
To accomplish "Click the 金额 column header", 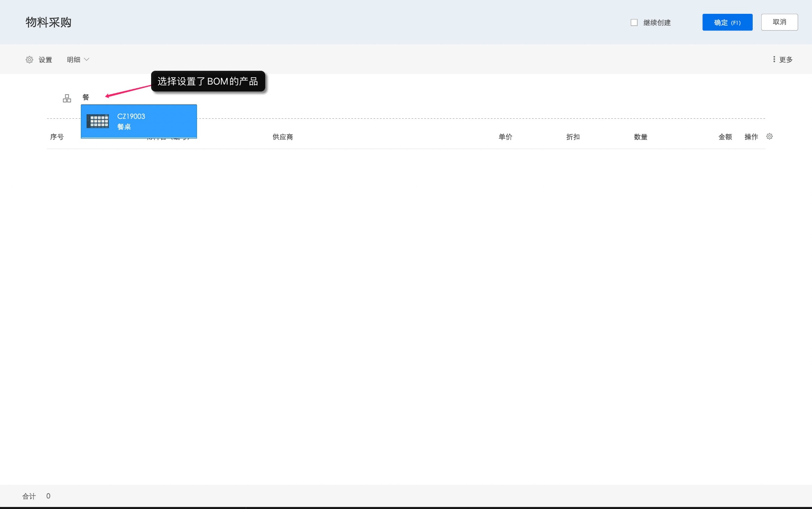I will pyautogui.click(x=725, y=137).
